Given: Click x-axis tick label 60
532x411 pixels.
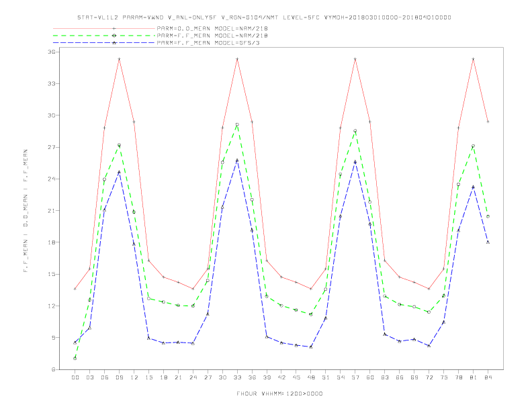Looking at the screenshot, I should point(370,377).
